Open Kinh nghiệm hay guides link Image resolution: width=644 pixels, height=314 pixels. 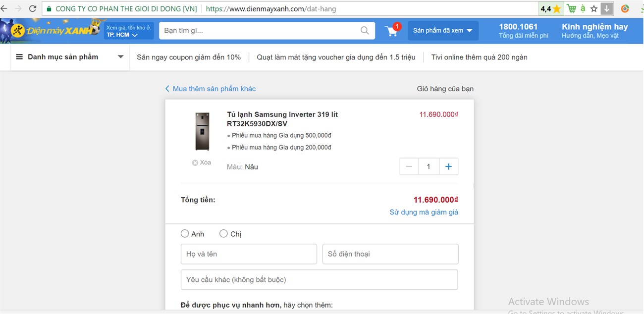pyautogui.click(x=594, y=31)
